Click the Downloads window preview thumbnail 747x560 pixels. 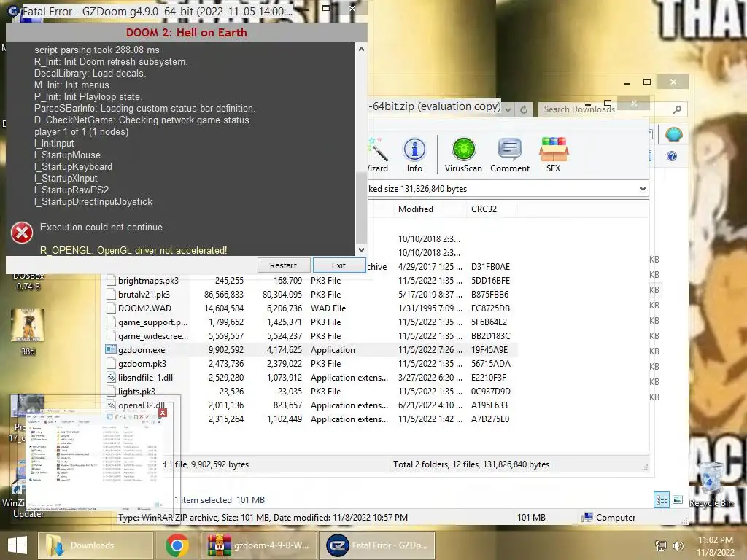94,459
